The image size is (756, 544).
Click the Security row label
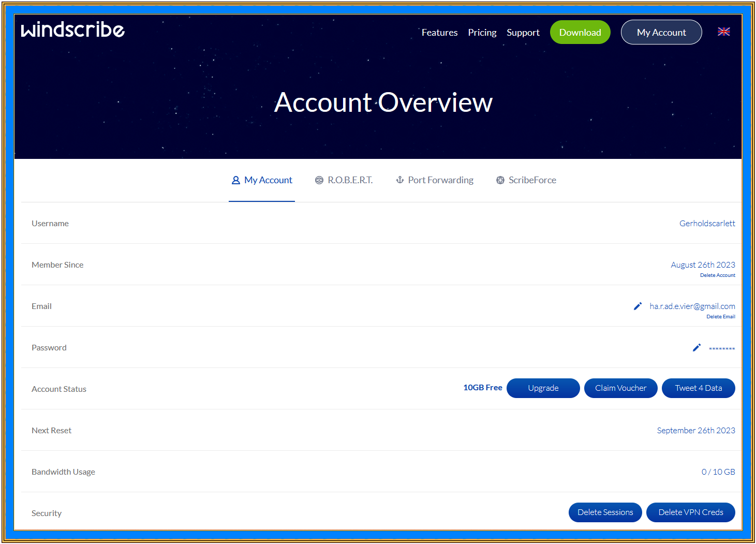[x=47, y=513]
